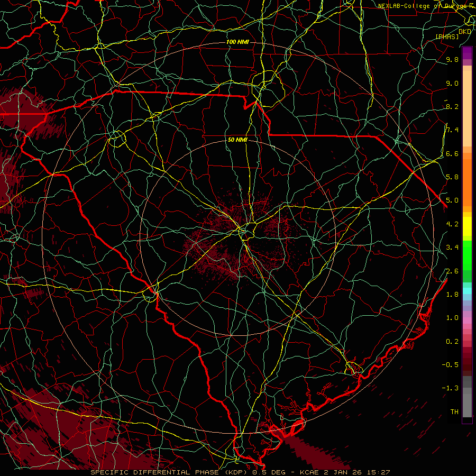Pick the cyan color bar segment
The width and height of the screenshot is (476, 476).
pyautogui.click(x=467, y=290)
